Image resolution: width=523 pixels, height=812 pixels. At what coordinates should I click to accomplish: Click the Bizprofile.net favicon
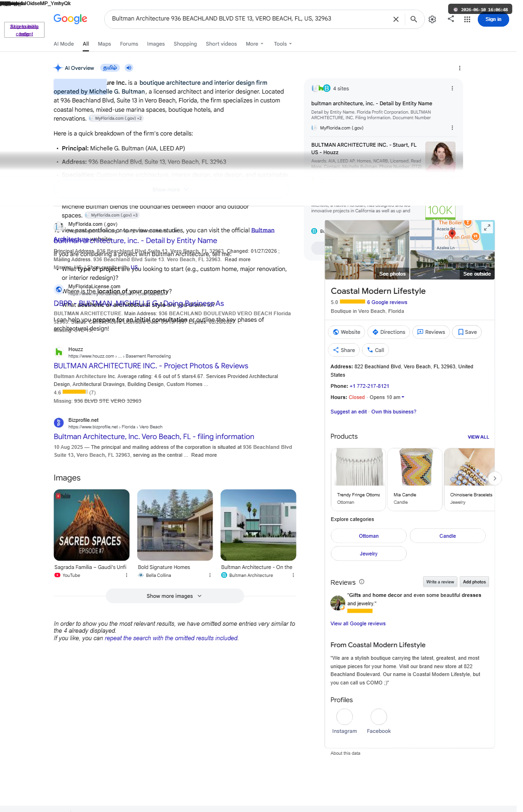point(59,423)
